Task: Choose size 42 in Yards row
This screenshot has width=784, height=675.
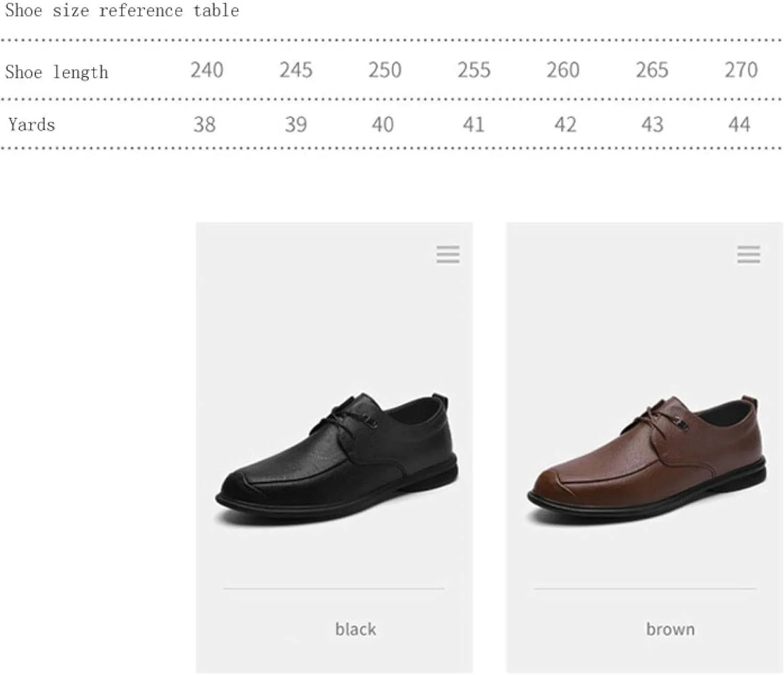Action: (x=565, y=124)
